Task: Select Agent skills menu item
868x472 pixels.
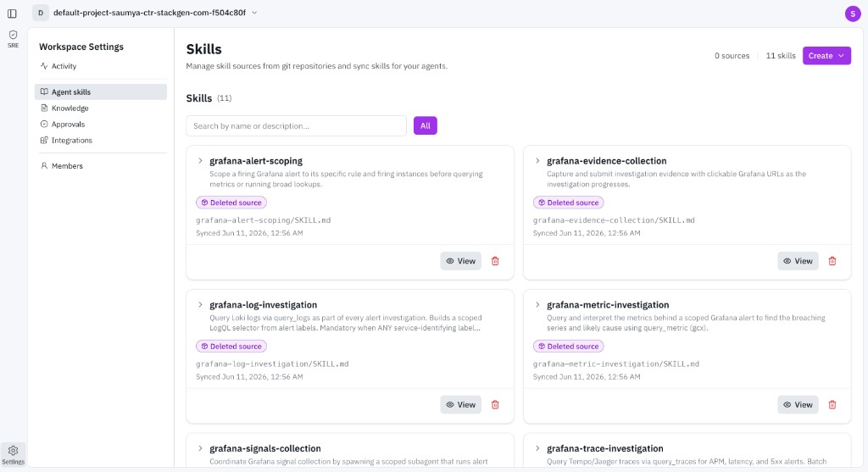Action: (101, 92)
